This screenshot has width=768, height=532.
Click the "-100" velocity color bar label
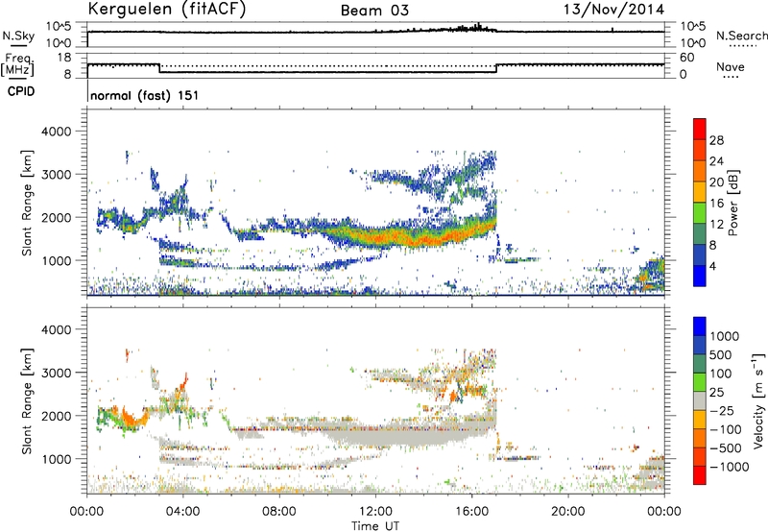pos(725,429)
